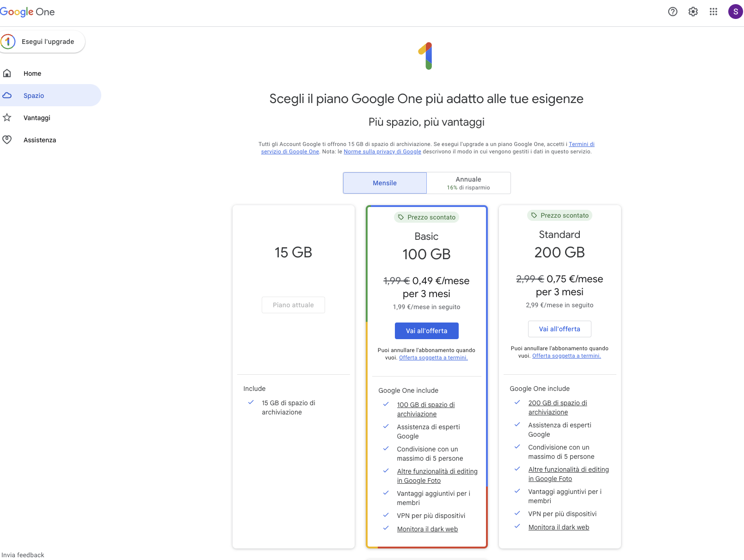This screenshot has width=744, height=560.
Task: Click the Home house icon in sidebar
Action: 7,73
